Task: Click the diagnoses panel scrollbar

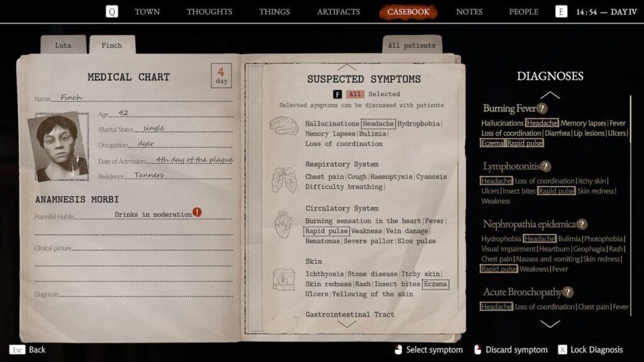Action: 630,206
